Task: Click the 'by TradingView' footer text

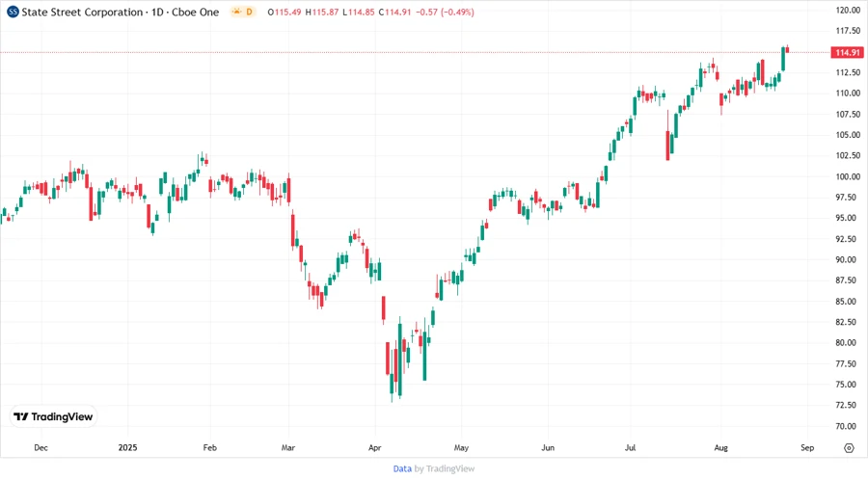Action: click(x=444, y=468)
